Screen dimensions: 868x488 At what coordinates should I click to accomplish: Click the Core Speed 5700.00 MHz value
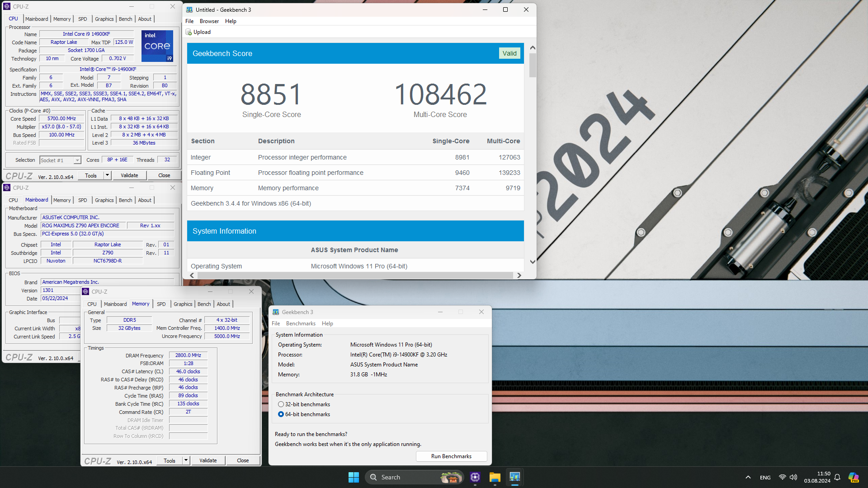[x=61, y=118]
